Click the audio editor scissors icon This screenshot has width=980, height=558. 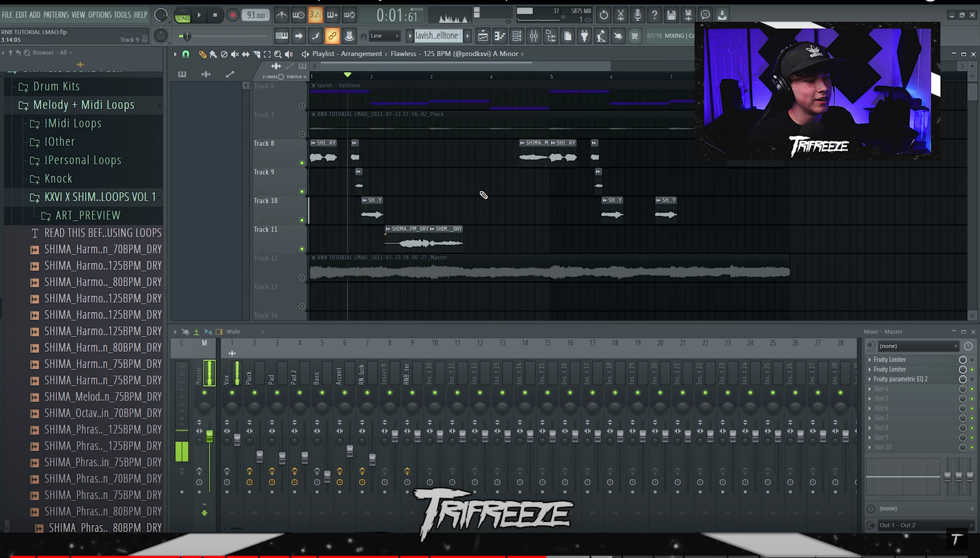tap(621, 15)
